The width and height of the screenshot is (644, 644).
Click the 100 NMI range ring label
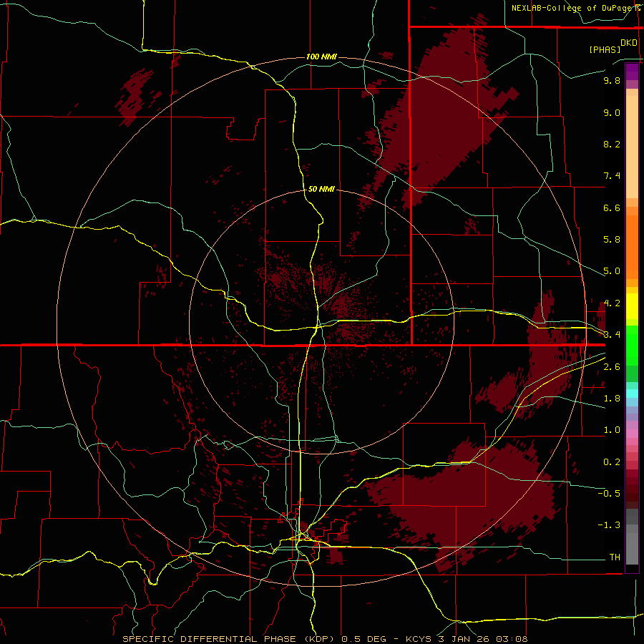point(321,57)
